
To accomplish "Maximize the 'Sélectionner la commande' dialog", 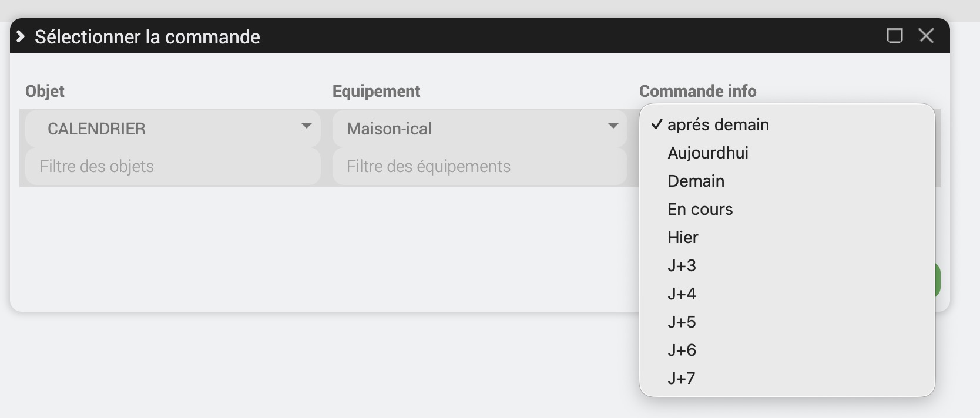I will click(x=894, y=36).
